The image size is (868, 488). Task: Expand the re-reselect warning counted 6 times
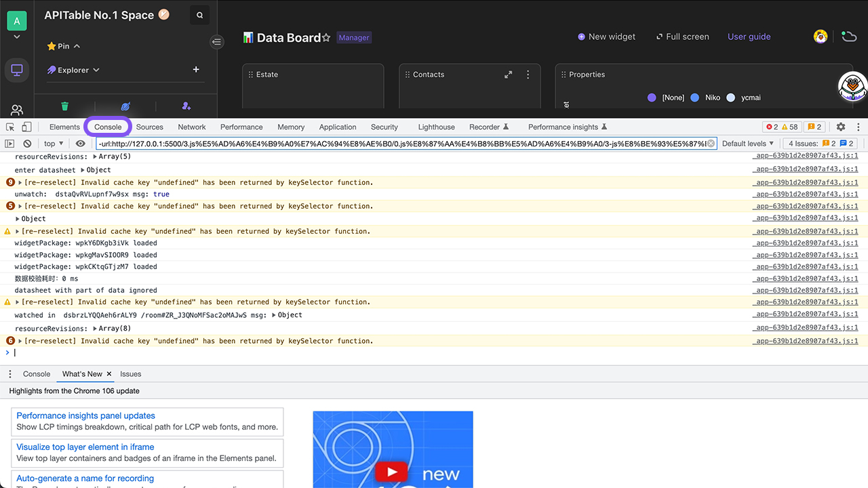pos(20,342)
